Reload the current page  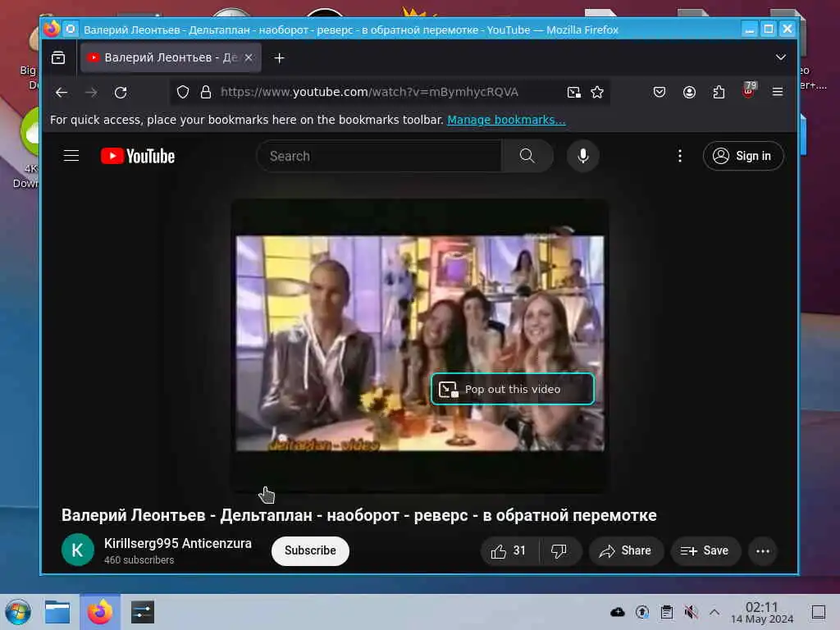click(121, 92)
